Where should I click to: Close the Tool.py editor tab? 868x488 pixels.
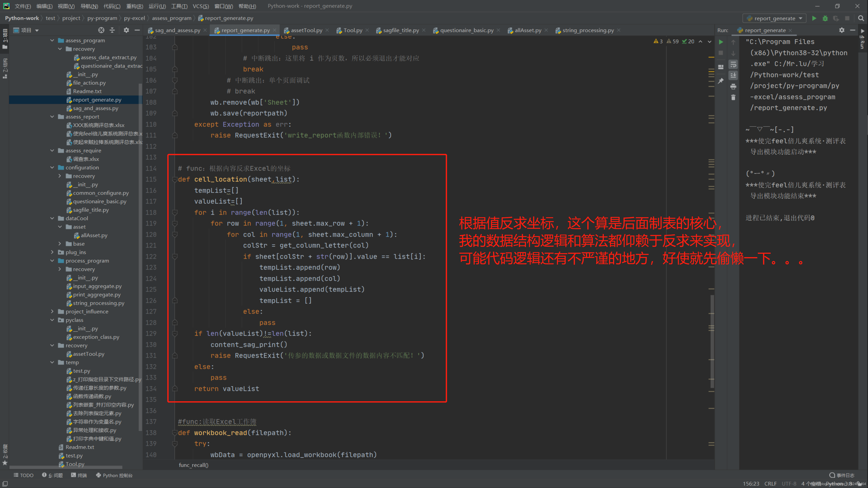(367, 30)
